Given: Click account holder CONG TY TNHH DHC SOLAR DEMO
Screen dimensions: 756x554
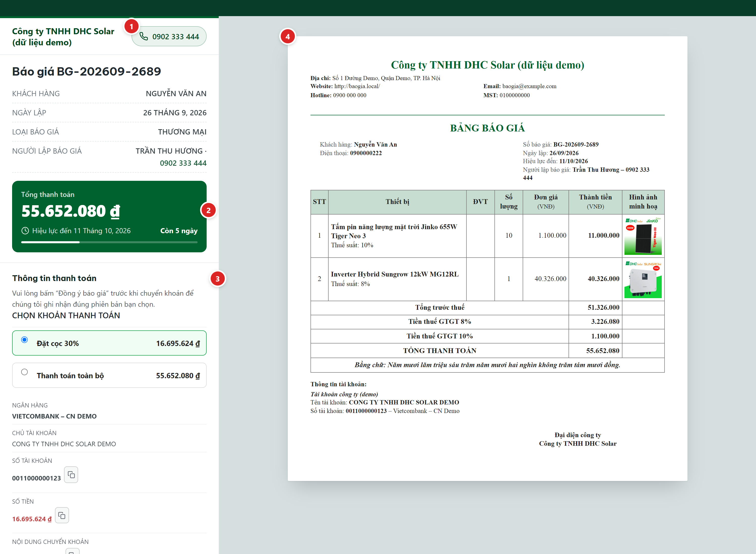Looking at the screenshot, I should [64, 444].
